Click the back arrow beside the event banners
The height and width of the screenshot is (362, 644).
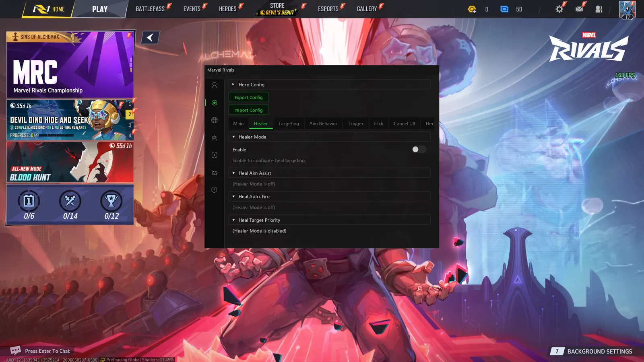[150, 37]
